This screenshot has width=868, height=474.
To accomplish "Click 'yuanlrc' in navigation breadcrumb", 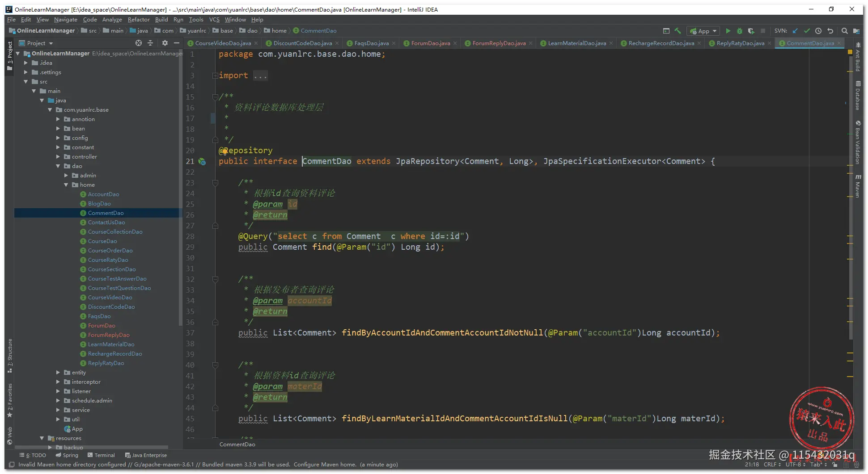I will (197, 31).
